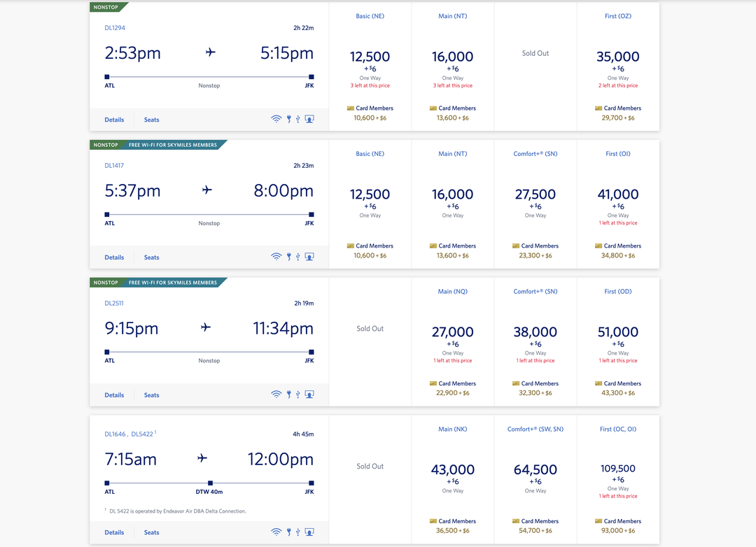
Task: Select the 35,000-mile First (OZ) fare
Action: pos(618,56)
